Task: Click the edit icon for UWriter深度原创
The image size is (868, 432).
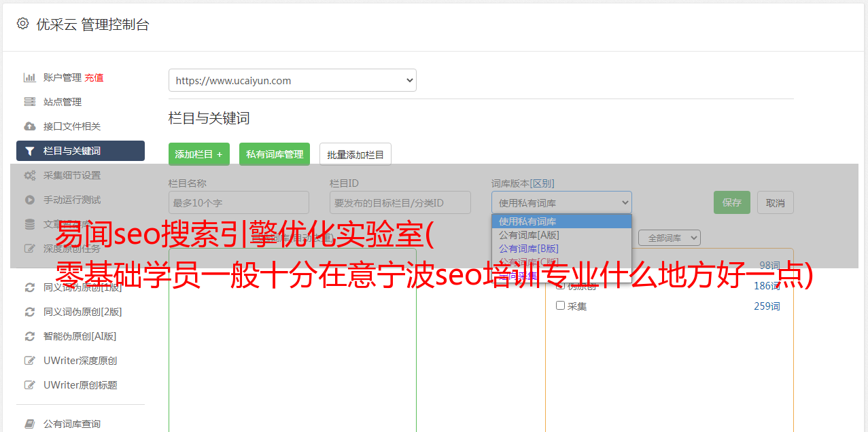Action: pyautogui.click(x=29, y=361)
